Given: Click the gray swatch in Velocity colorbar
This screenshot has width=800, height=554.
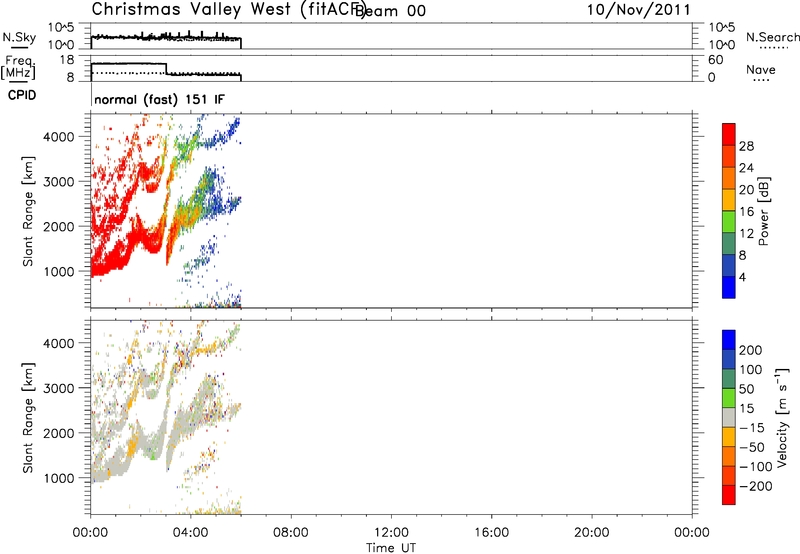Looking at the screenshot, I should pyautogui.click(x=729, y=418).
